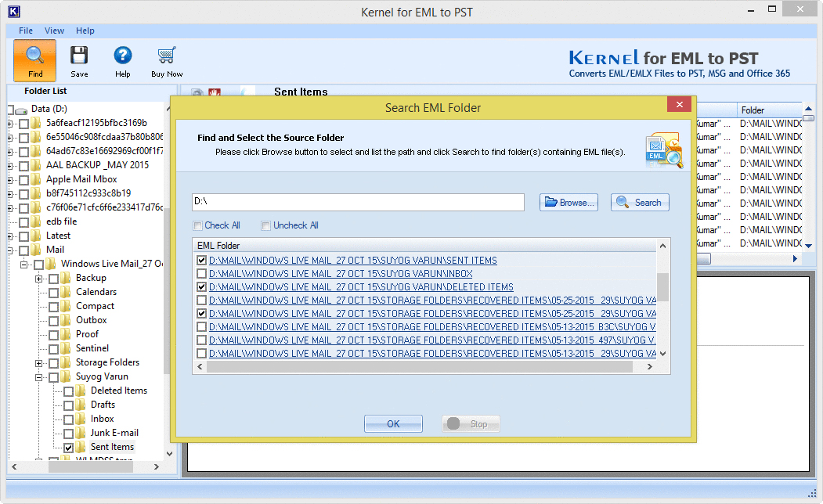Viewport: 823px width, 504px height.
Task: Click the Sent Items folder icon in tree
Action: [81, 448]
